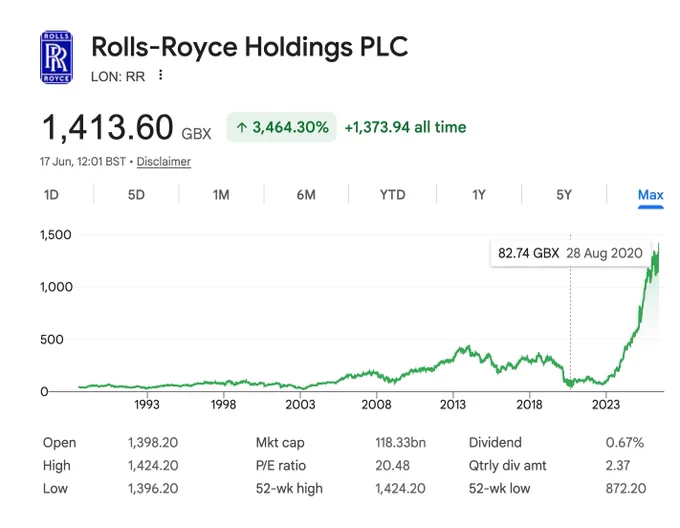The image size is (680, 528).
Task: Click the 500 y-axis label
Action: tap(52, 339)
